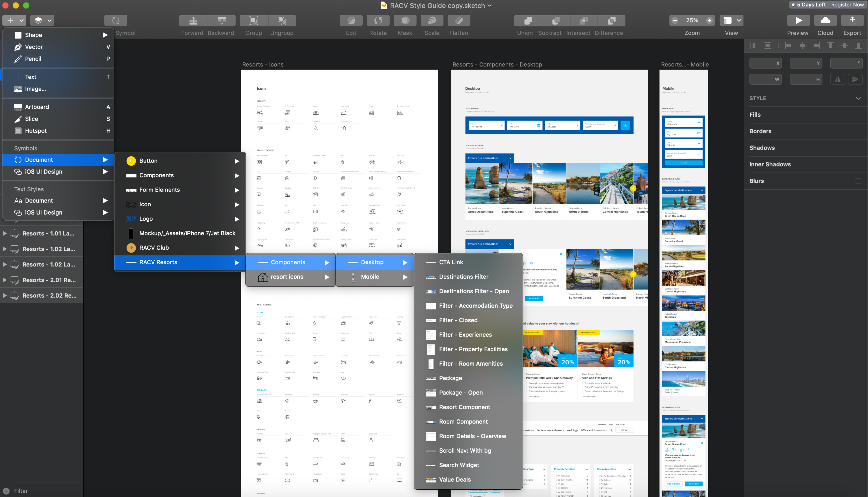This screenshot has height=497, width=868.
Task: Open the Cloud upload icon
Action: point(825,20)
